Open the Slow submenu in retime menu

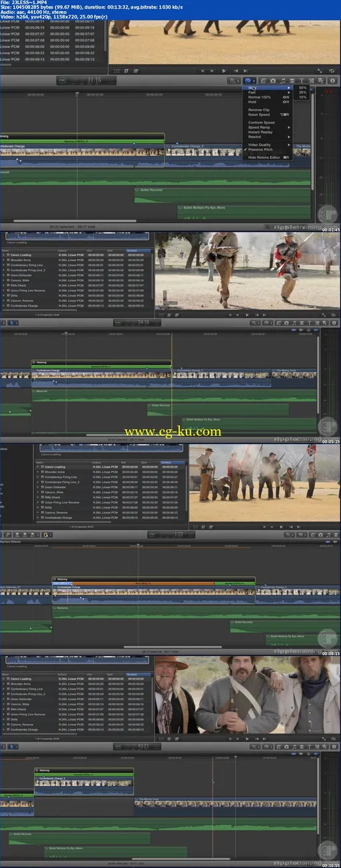pos(269,87)
